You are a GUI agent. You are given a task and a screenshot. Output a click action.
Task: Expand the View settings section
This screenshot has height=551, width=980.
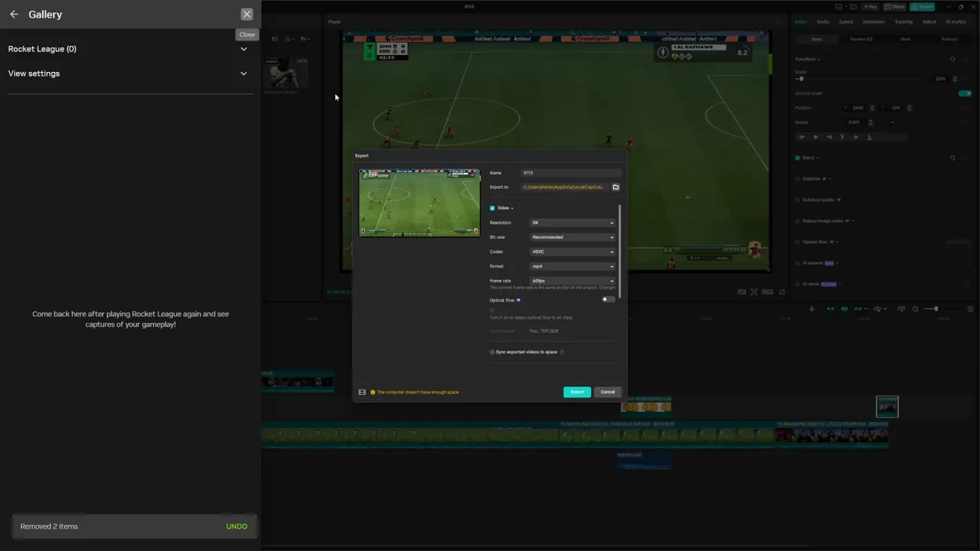130,73
